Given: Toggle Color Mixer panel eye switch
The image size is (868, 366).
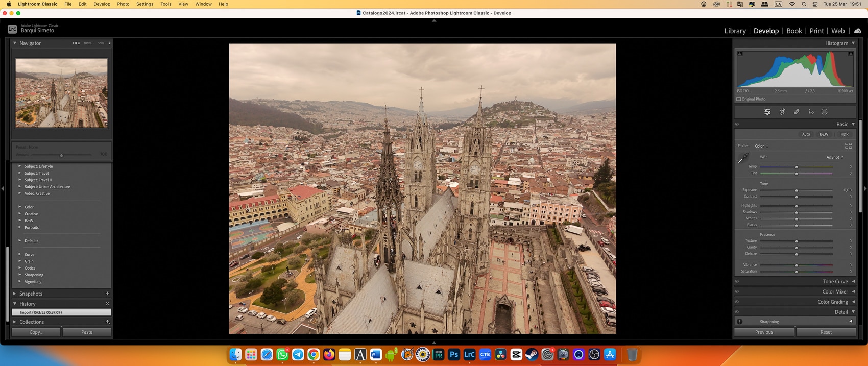Looking at the screenshot, I should tap(737, 291).
